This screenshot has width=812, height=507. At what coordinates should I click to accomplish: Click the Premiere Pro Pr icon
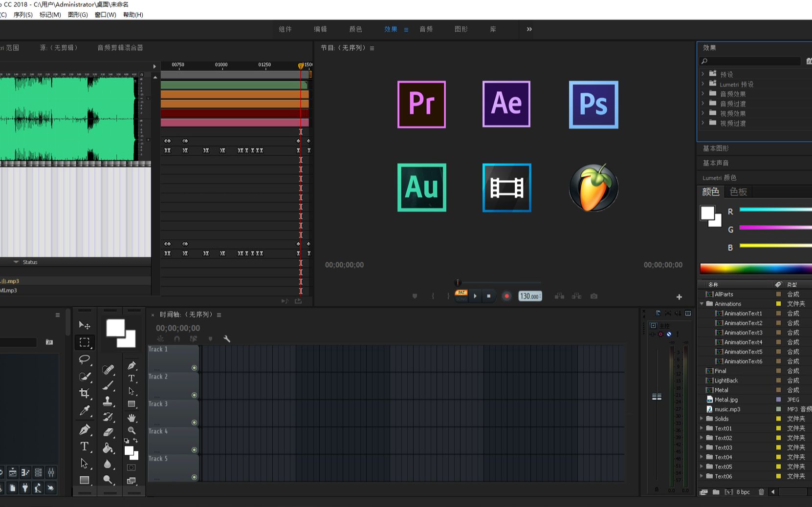click(x=421, y=105)
